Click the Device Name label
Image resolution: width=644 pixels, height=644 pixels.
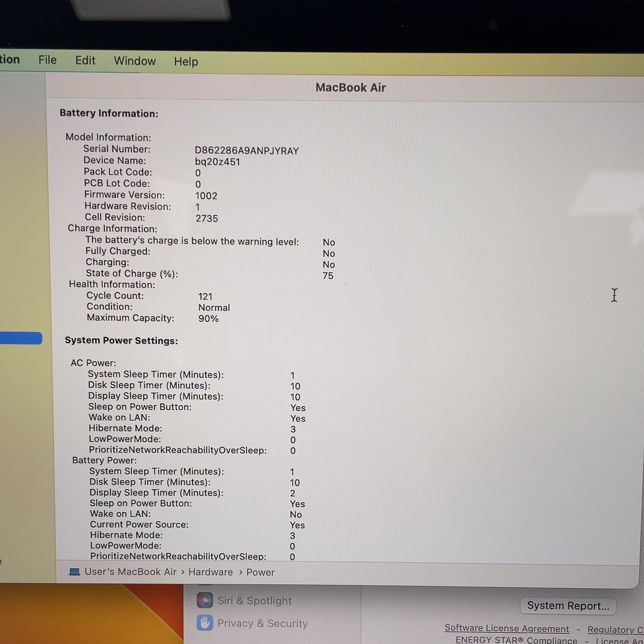click(x=114, y=160)
